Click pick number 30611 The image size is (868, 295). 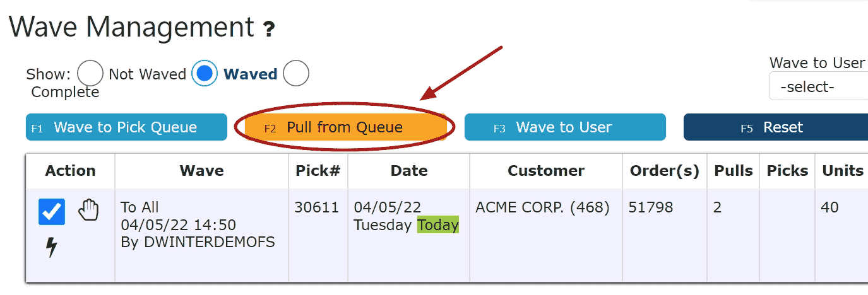[317, 207]
